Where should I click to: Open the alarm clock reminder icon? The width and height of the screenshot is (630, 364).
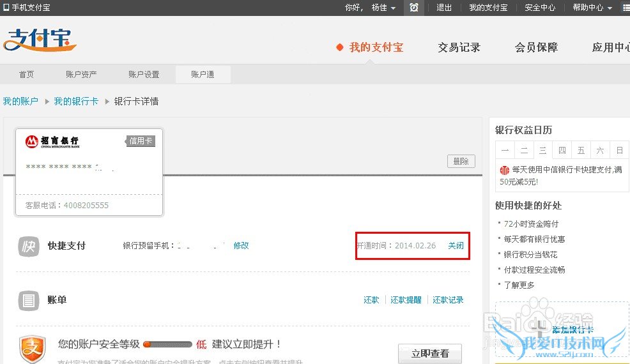414,8
